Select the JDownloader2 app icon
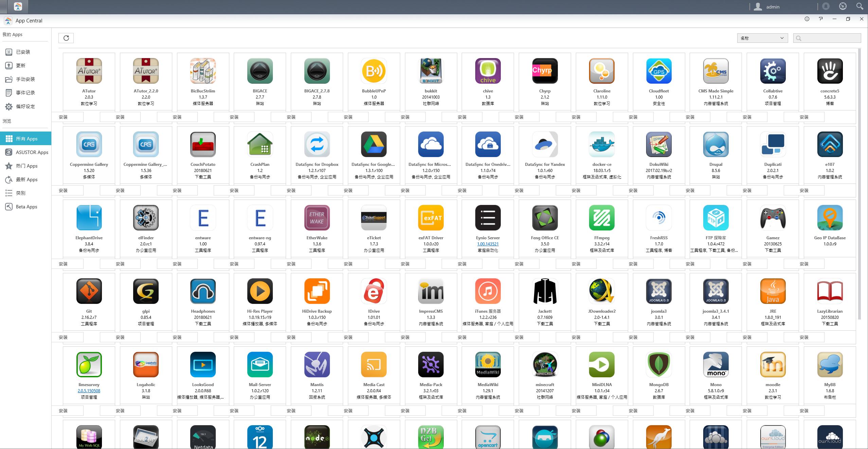The image size is (868, 449). (x=602, y=291)
